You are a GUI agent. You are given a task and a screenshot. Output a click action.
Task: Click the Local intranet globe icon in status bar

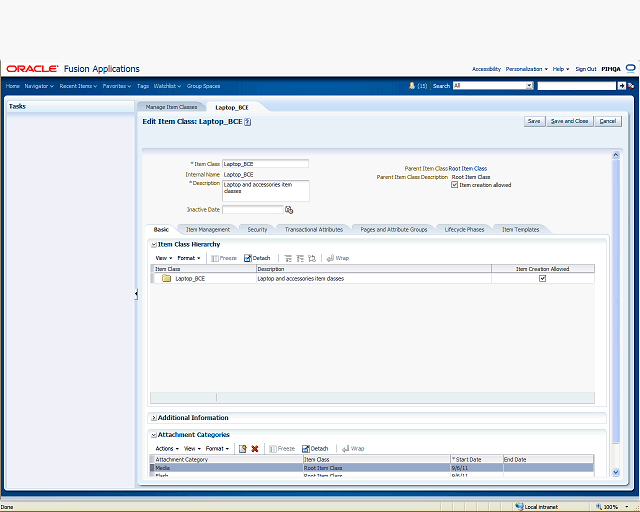click(x=519, y=507)
